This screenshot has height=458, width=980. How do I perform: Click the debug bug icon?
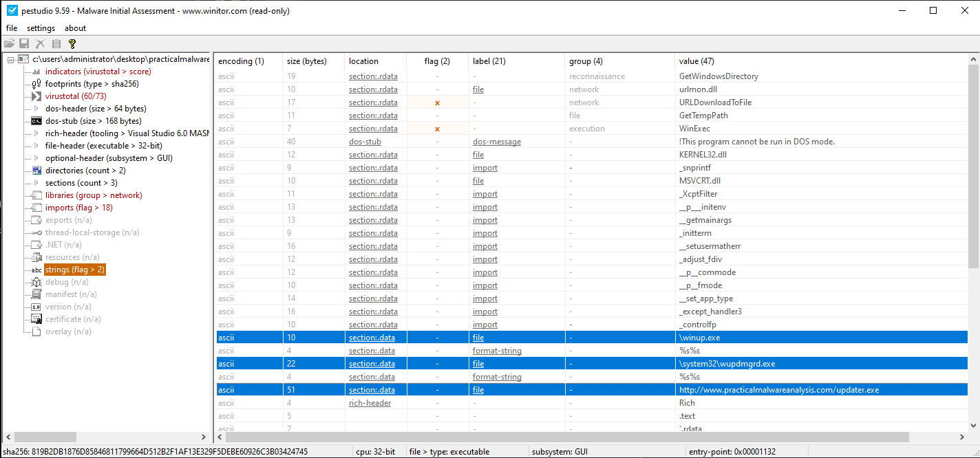(36, 282)
